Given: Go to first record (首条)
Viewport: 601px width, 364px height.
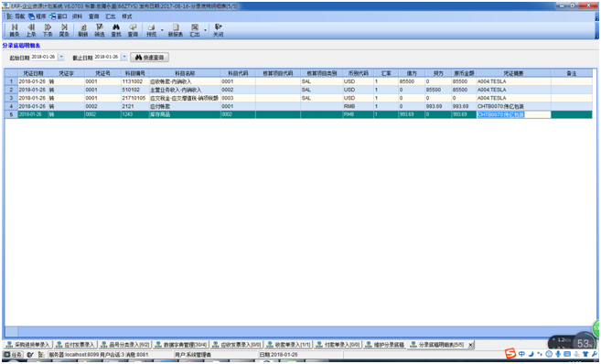Looking at the screenshot, I should click(x=15, y=30).
